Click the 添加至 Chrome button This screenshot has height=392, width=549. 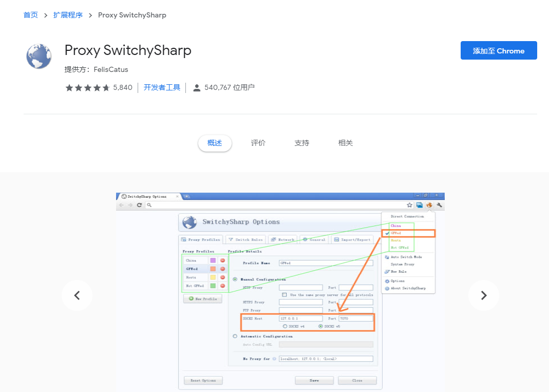point(498,51)
